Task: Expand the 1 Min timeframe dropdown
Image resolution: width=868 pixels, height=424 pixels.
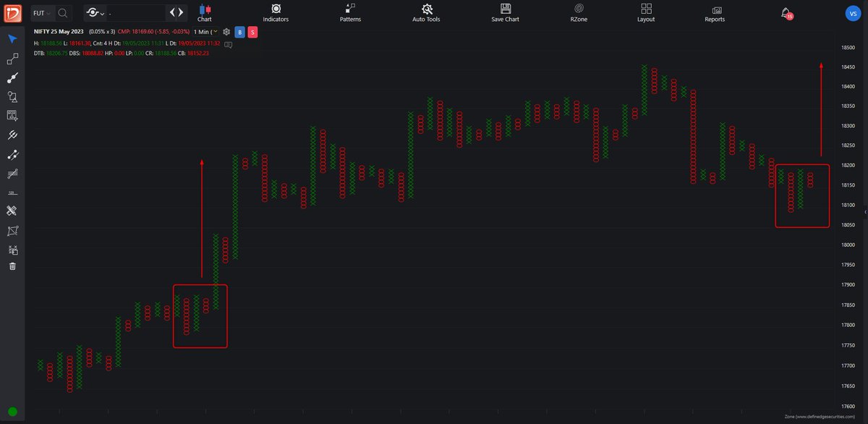Action: point(205,32)
